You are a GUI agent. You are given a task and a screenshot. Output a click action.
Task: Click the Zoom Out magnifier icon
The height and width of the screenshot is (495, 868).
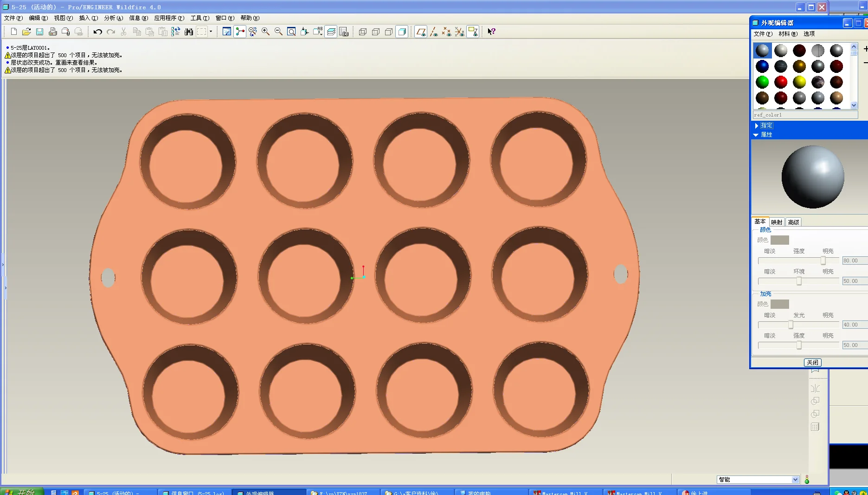278,32
